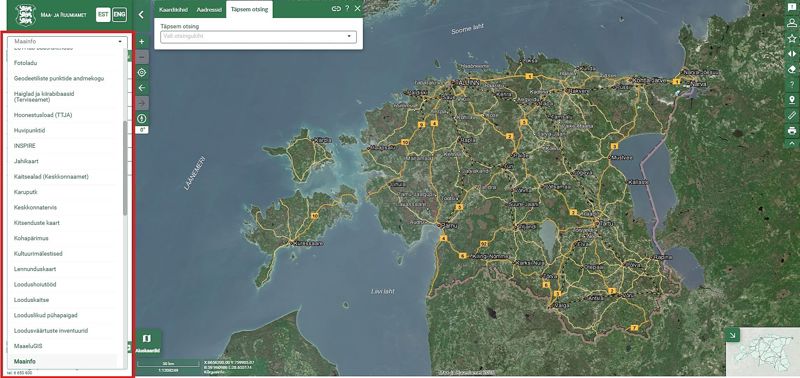This screenshot has height=378, width=800.
Task: Reset map rotation with the compass icon
Action: [142, 118]
